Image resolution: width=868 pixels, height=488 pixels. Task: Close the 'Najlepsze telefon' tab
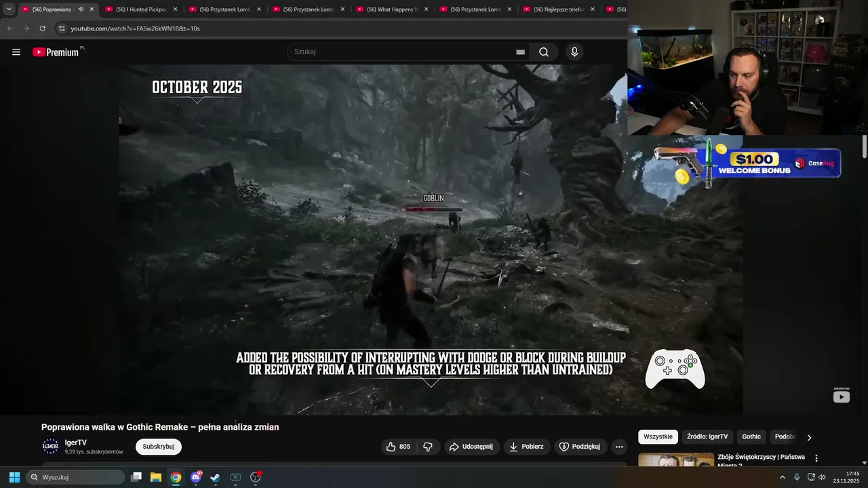593,9
